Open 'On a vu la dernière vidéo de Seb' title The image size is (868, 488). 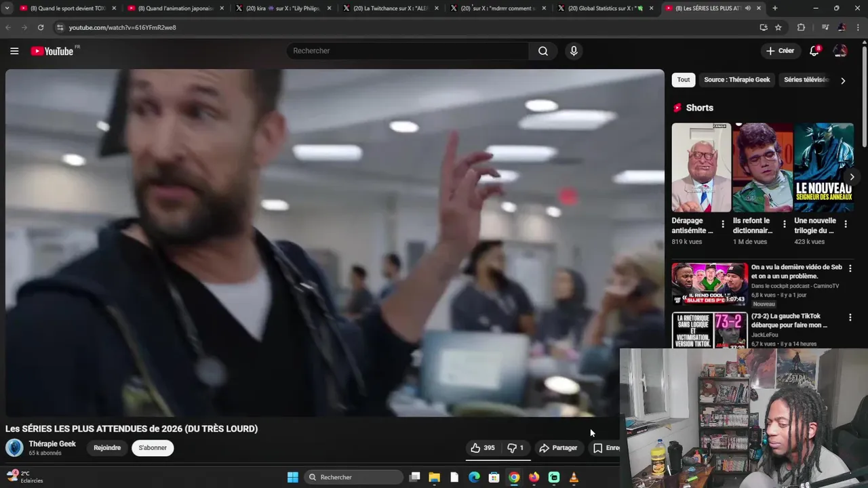point(797,271)
